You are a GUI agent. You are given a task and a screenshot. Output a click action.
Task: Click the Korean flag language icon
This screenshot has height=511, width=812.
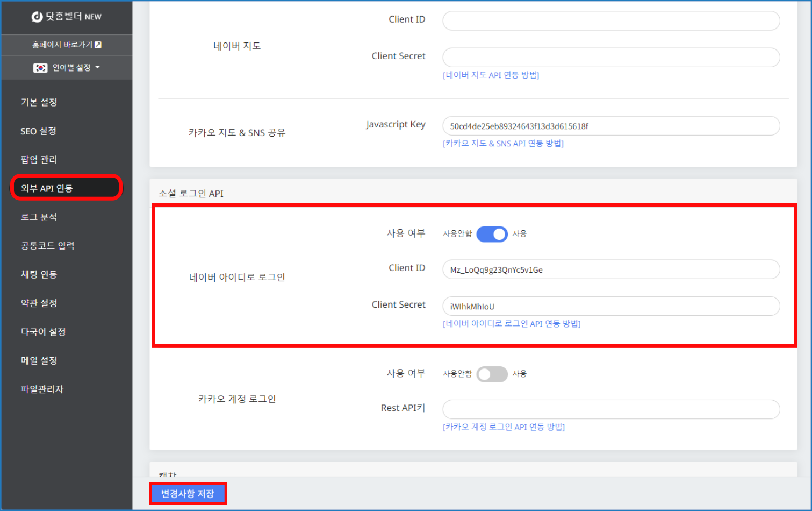(40, 68)
